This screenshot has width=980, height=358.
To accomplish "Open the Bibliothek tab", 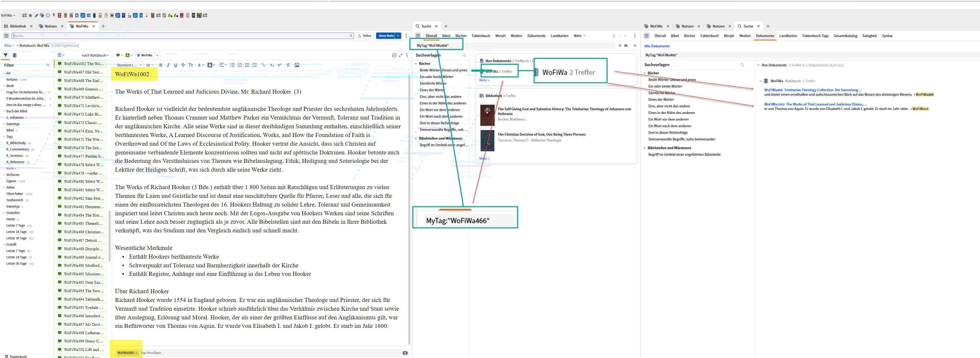I will click(x=17, y=26).
